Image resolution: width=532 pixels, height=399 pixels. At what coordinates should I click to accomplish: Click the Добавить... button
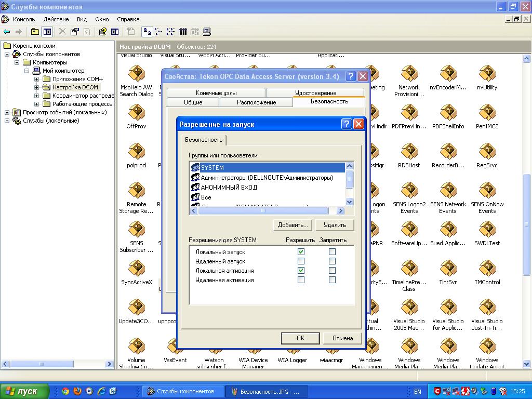292,225
